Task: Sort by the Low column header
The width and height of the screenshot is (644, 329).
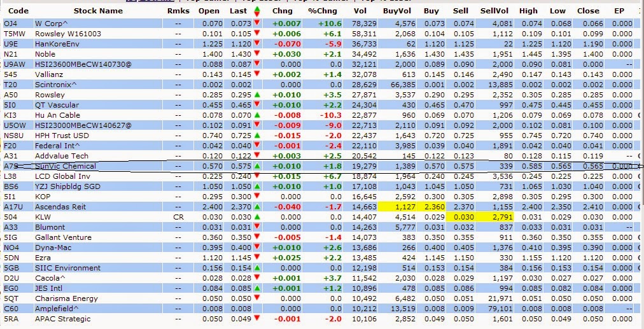Action: (x=557, y=11)
